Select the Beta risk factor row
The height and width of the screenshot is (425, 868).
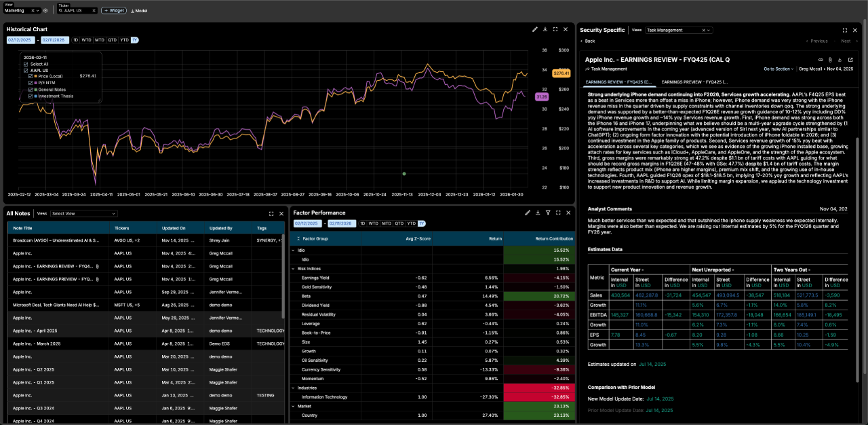[x=432, y=296]
